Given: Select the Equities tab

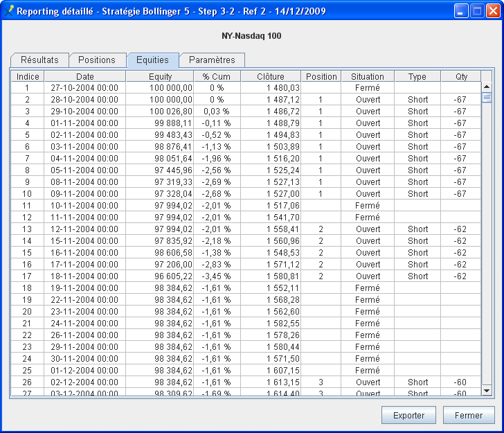Looking at the screenshot, I should [x=152, y=60].
